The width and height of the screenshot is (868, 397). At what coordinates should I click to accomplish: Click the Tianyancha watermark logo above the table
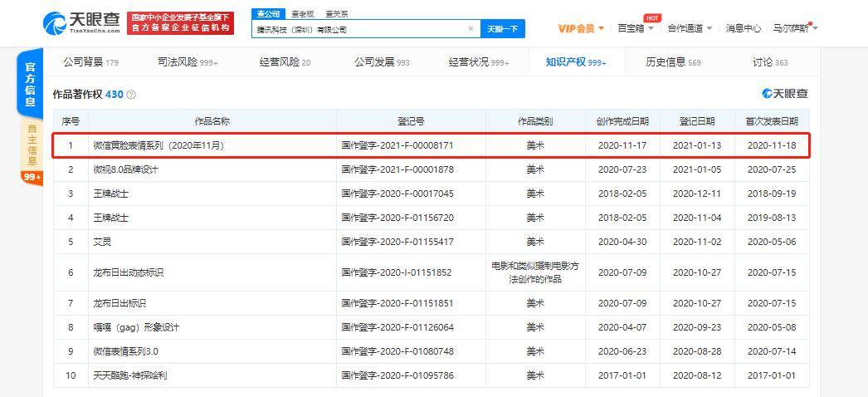click(784, 94)
